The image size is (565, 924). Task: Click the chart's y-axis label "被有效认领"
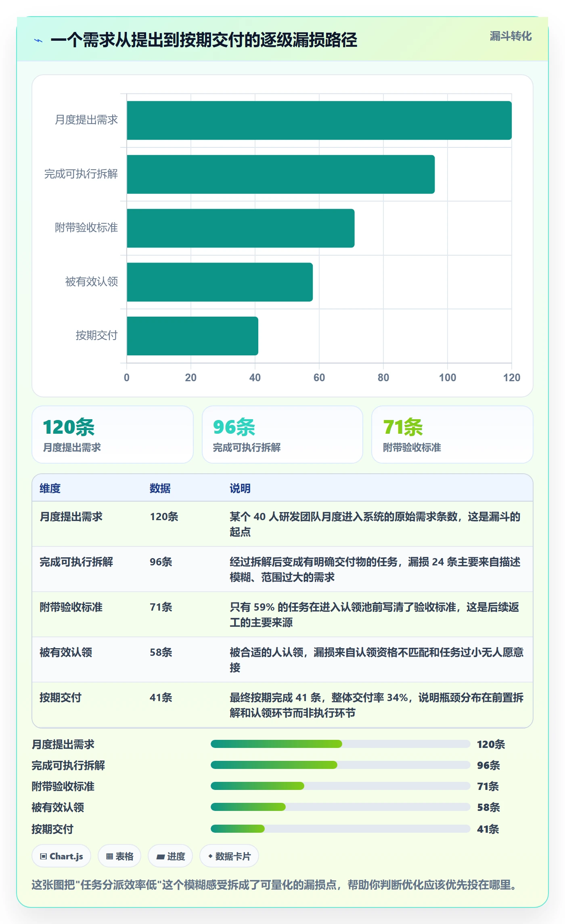92,281
